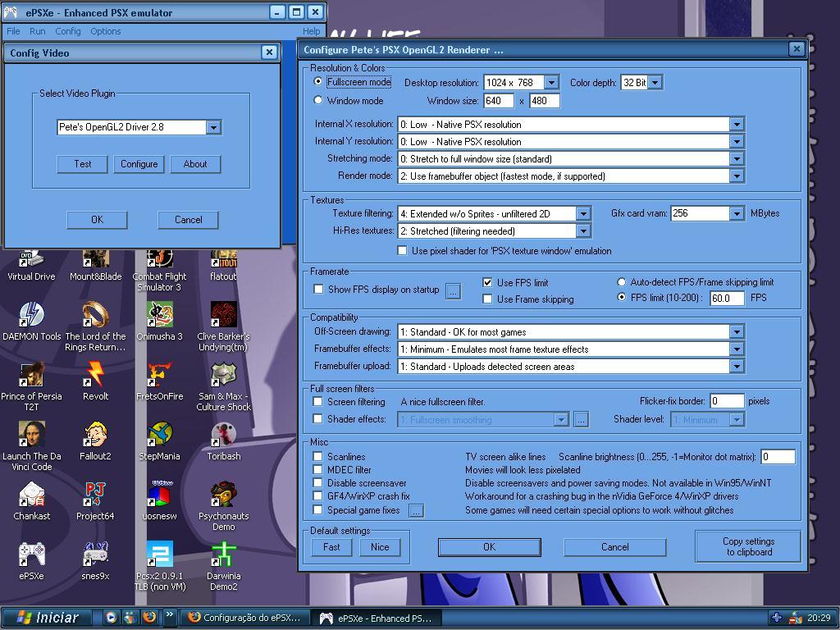Select Launch The Da Vinci Code icon
This screenshot has width=840, height=630.
[x=32, y=447]
